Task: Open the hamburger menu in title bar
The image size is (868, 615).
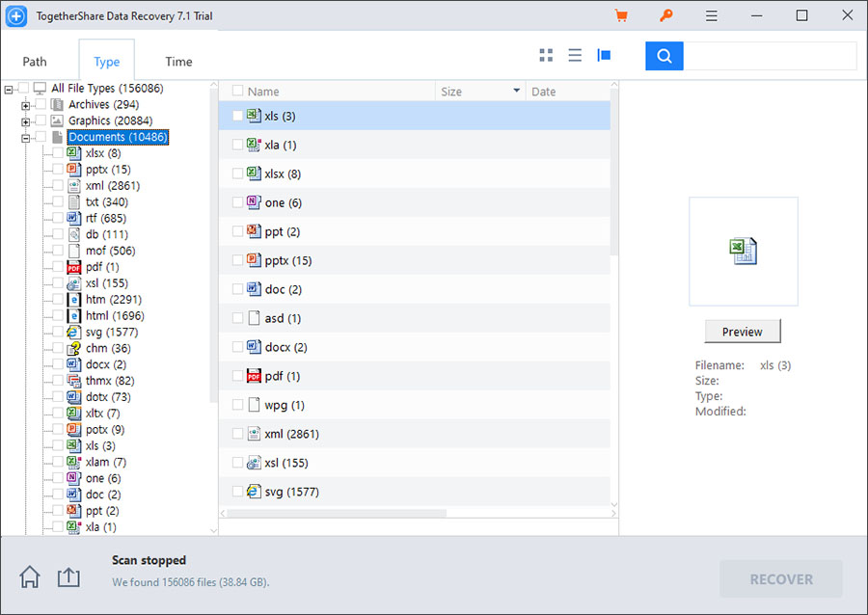Action: 712,16
